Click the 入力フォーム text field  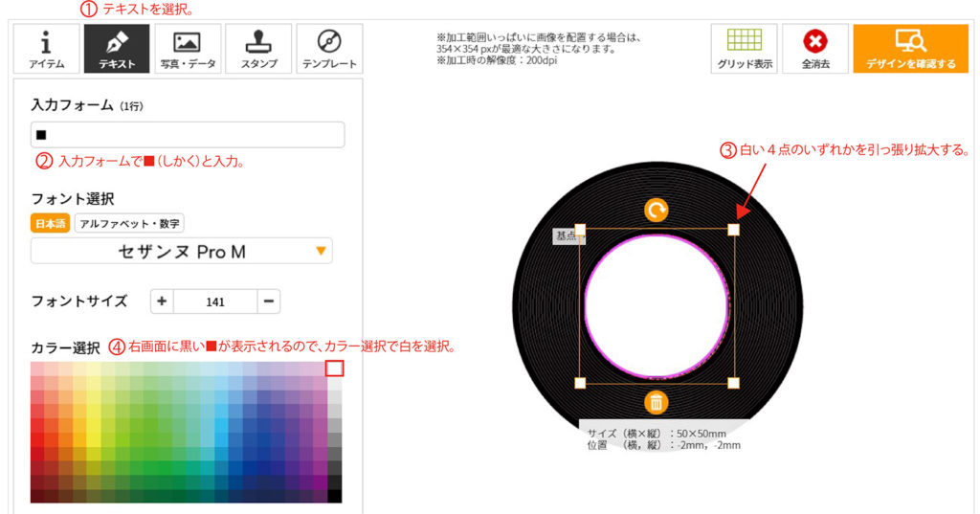click(188, 134)
